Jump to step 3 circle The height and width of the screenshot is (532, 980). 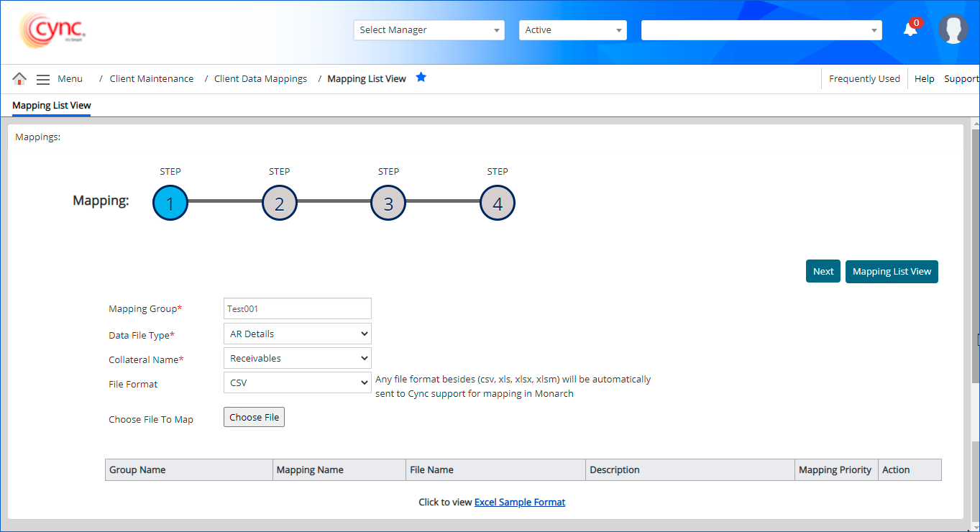(x=388, y=204)
